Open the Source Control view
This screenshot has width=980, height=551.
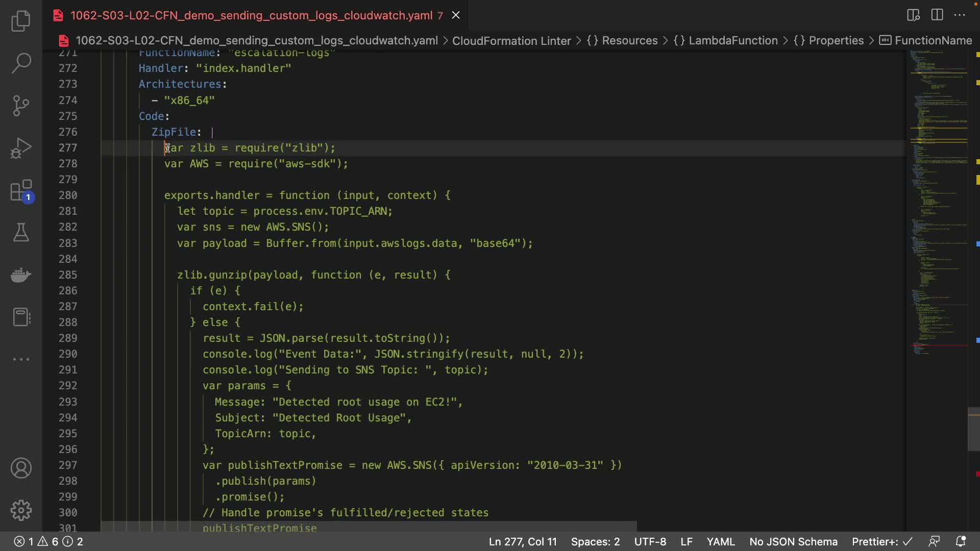[21, 106]
